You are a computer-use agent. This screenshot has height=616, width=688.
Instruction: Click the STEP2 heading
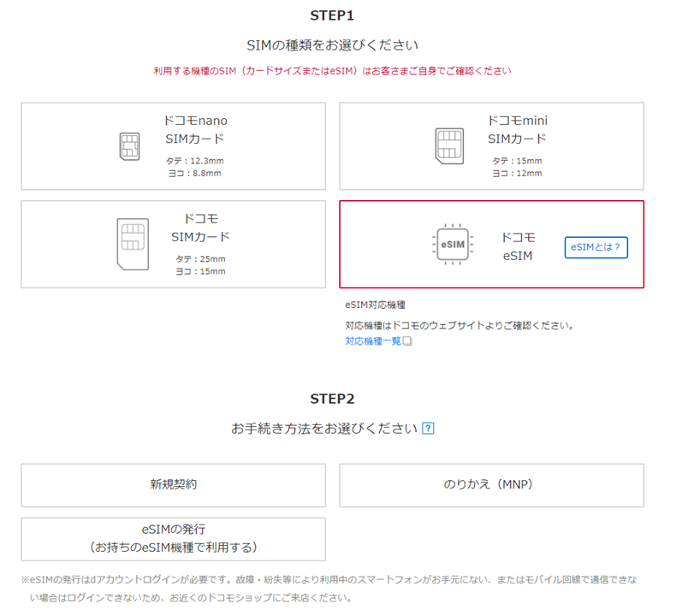(x=332, y=399)
